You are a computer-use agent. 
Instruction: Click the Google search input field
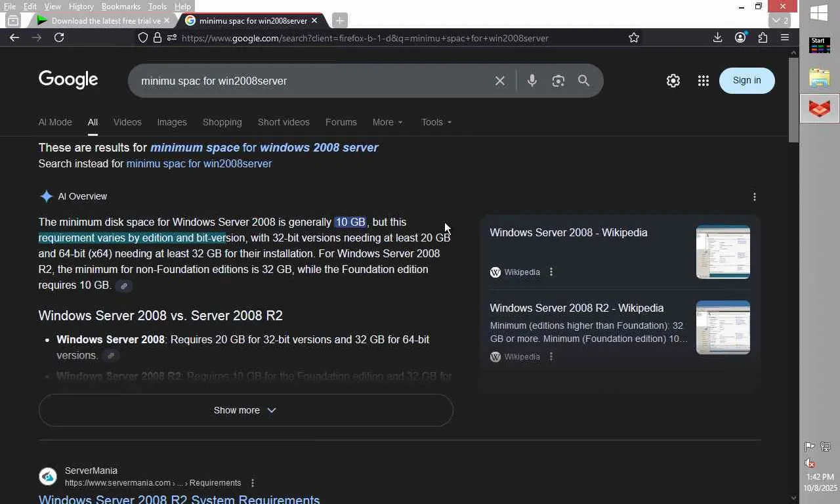[312, 81]
